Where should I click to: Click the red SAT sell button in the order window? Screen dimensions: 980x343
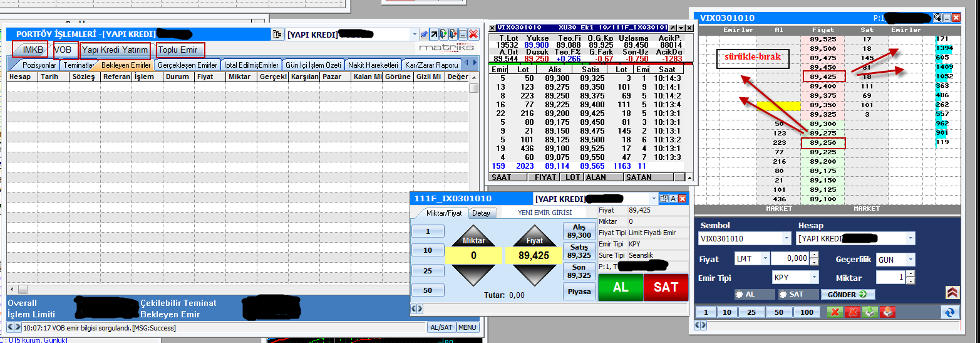click(x=666, y=287)
